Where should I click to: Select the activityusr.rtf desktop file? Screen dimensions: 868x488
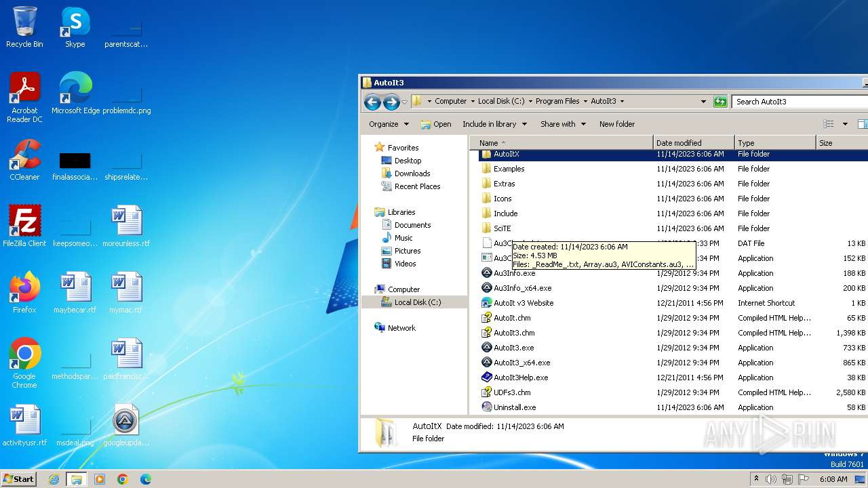(24, 426)
